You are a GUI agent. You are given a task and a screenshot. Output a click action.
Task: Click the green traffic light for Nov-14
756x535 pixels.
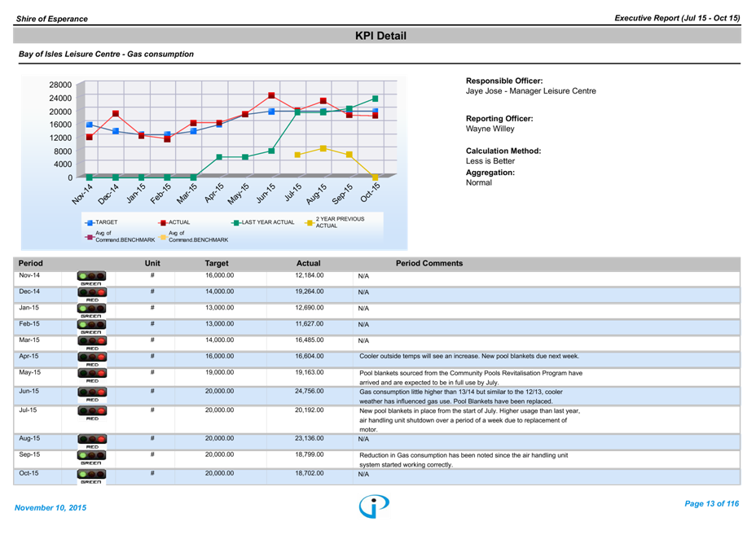point(90,277)
